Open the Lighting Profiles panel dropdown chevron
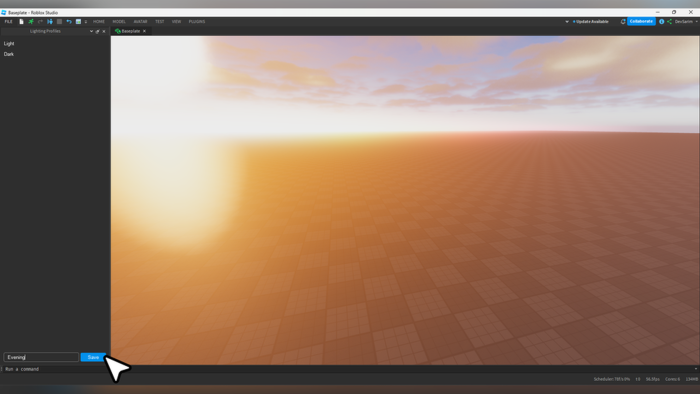700x394 pixels. coord(91,31)
